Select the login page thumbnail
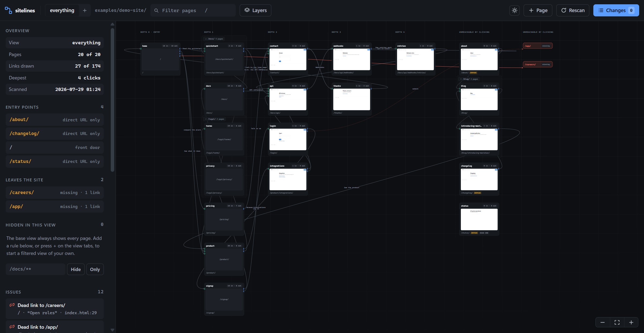The width and height of the screenshot is (644, 333). point(288,139)
